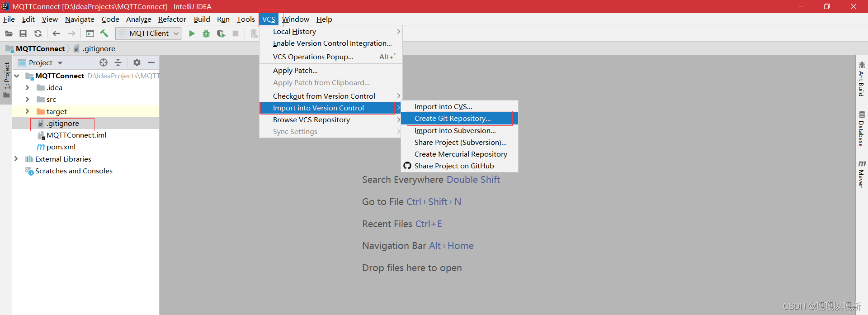Click Import into Version Control item
The image size is (868, 315).
331,108
